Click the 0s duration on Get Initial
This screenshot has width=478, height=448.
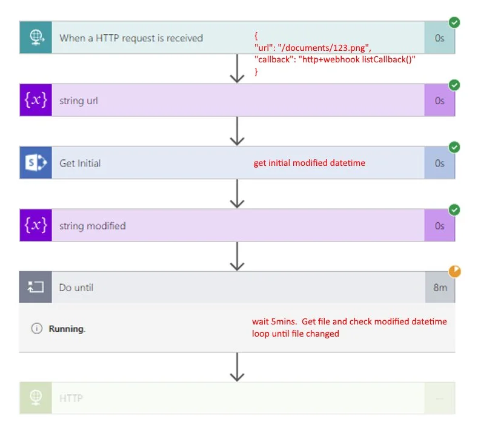coord(440,163)
